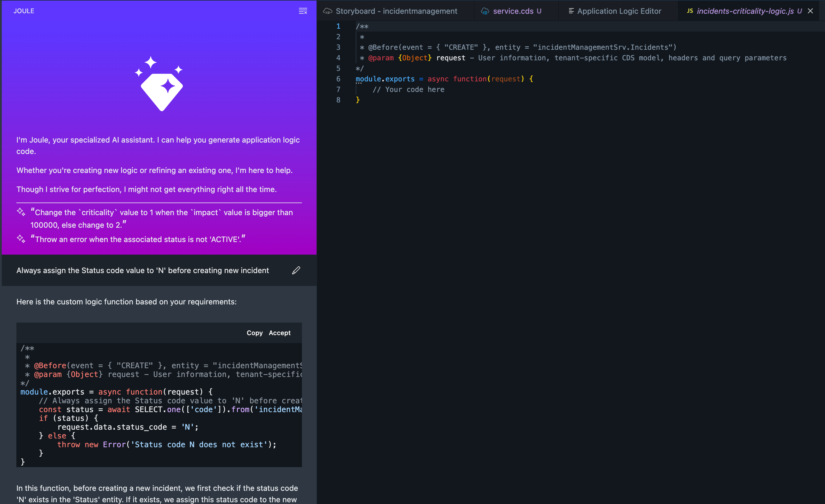Use the 'Throw an error' sample prompt
825x504 pixels.
coord(137,239)
